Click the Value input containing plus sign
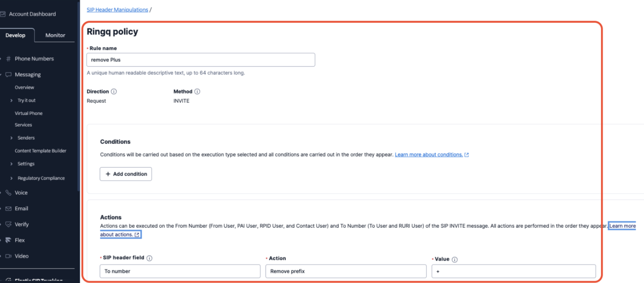The image size is (644, 283). (513, 271)
